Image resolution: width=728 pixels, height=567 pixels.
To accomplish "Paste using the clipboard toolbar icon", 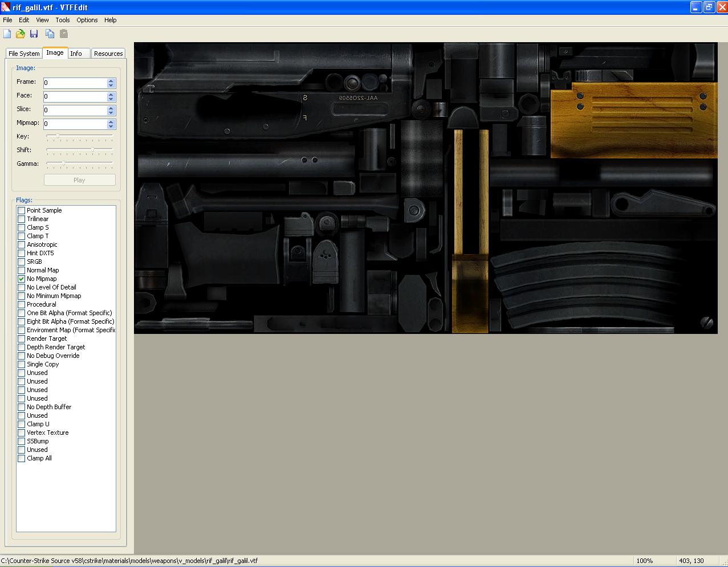I will coord(64,34).
